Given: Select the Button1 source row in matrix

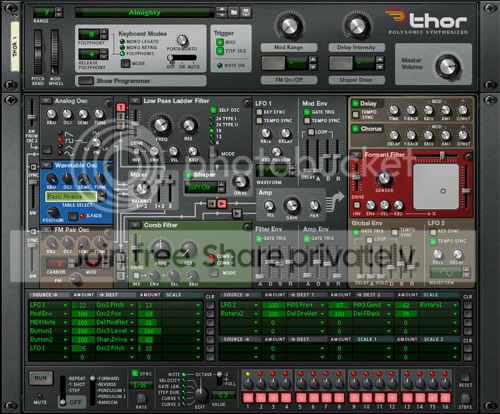Looking at the screenshot, I should click(x=49, y=331).
